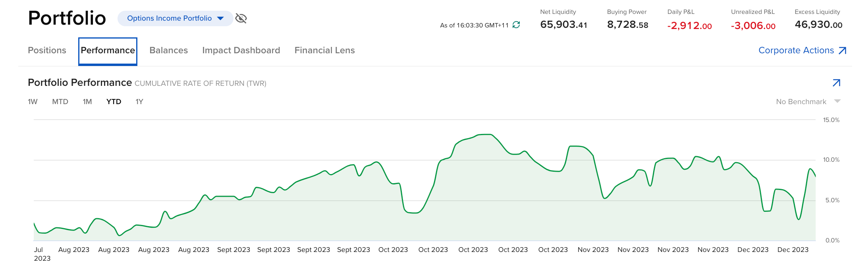Select the 1W time range
Screen dimensions: 868x279
click(33, 102)
